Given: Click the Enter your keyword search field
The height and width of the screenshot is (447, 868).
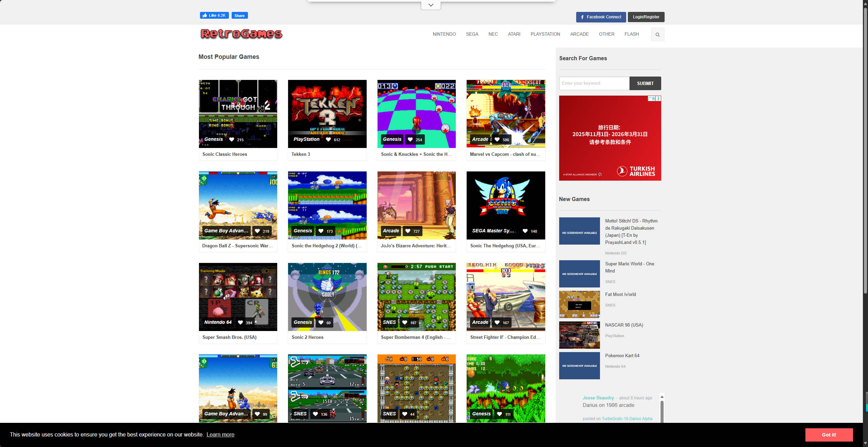Looking at the screenshot, I should tap(594, 83).
